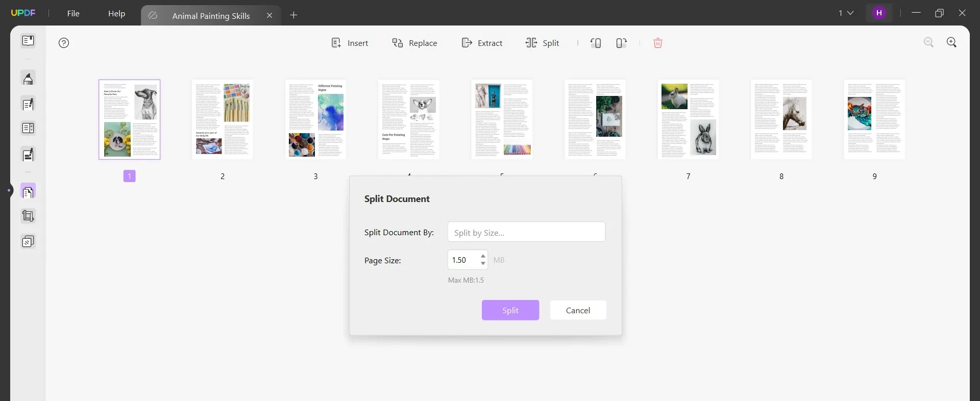This screenshot has width=980, height=401.
Task: Select page 5 thumbnail
Action: 502,119
